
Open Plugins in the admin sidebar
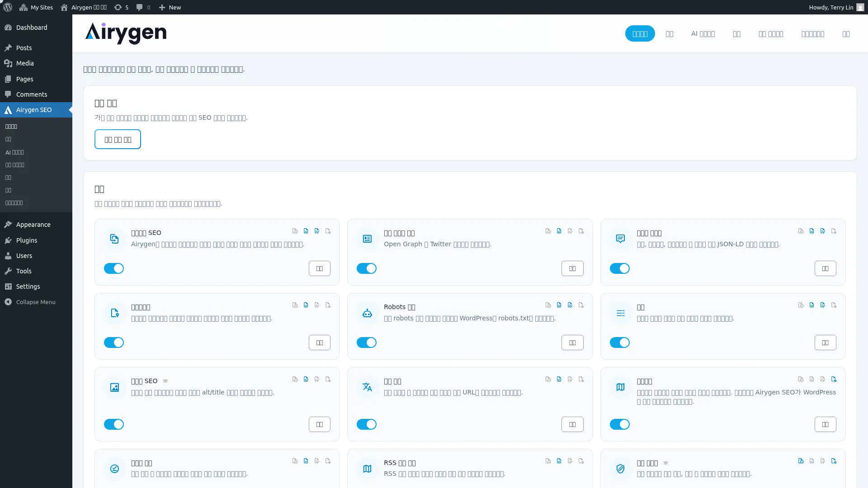27,240
